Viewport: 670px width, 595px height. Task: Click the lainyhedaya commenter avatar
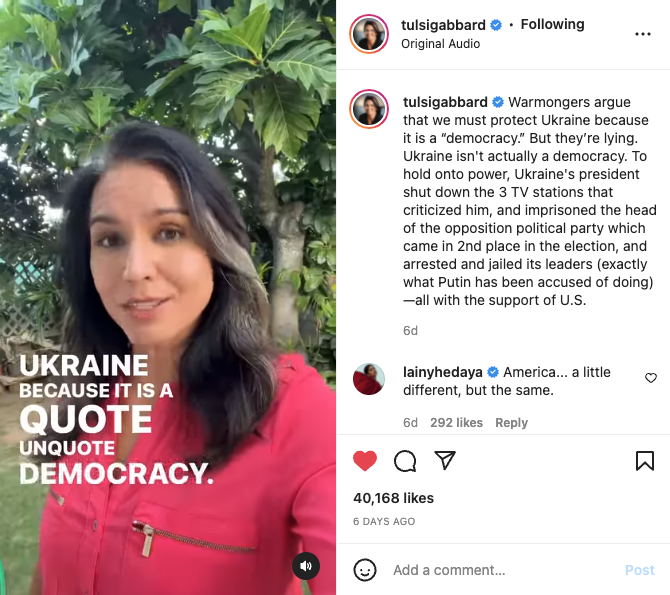[369, 379]
